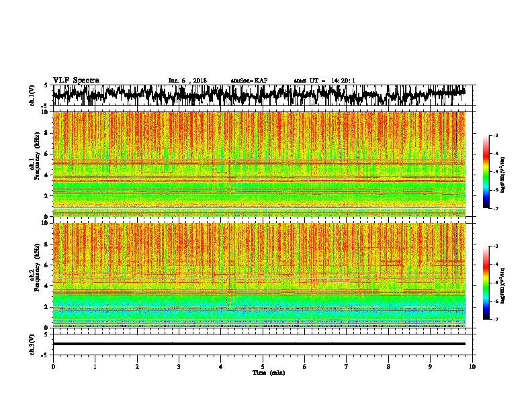Click the "4" kHz tick on ch.1 spectrogram

[x=48, y=175]
